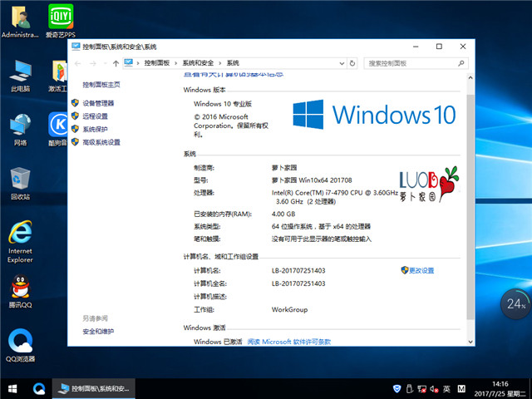
Task: Select the 系统 breadcrumb
Action: 233,63
